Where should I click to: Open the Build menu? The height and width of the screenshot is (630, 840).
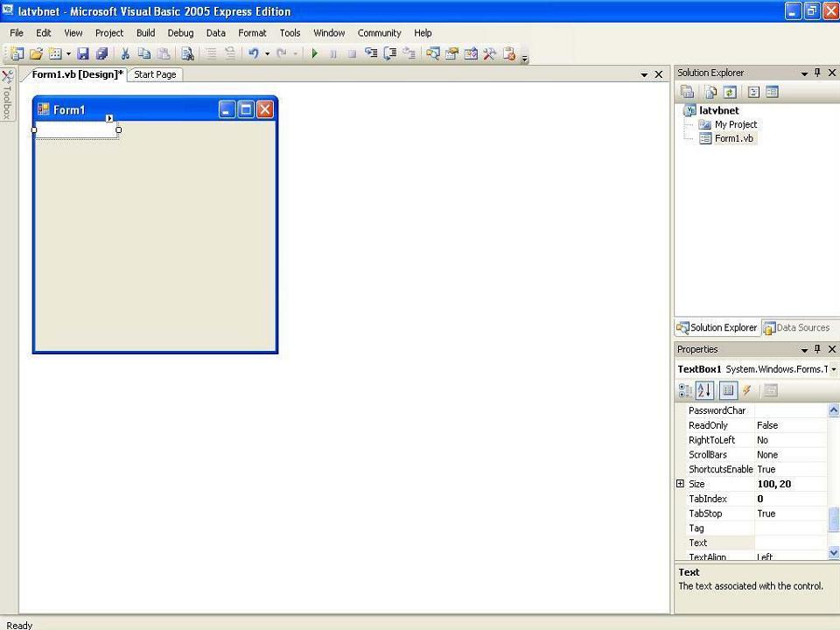(145, 32)
